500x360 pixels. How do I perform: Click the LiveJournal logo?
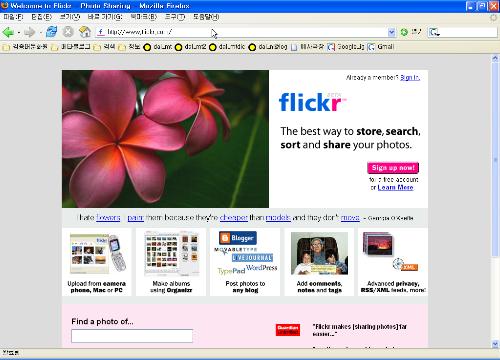click(x=252, y=258)
